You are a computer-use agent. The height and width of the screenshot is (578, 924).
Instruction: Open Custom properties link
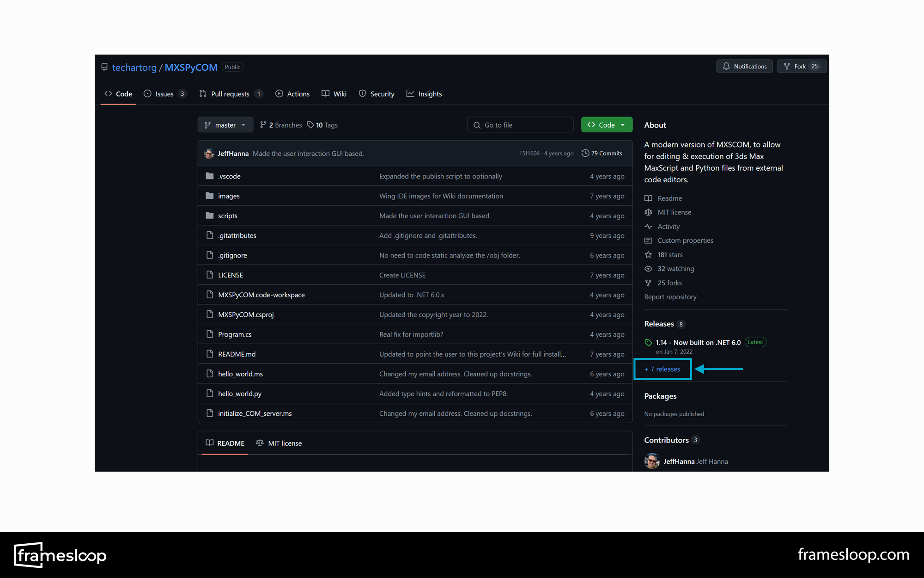(679, 240)
